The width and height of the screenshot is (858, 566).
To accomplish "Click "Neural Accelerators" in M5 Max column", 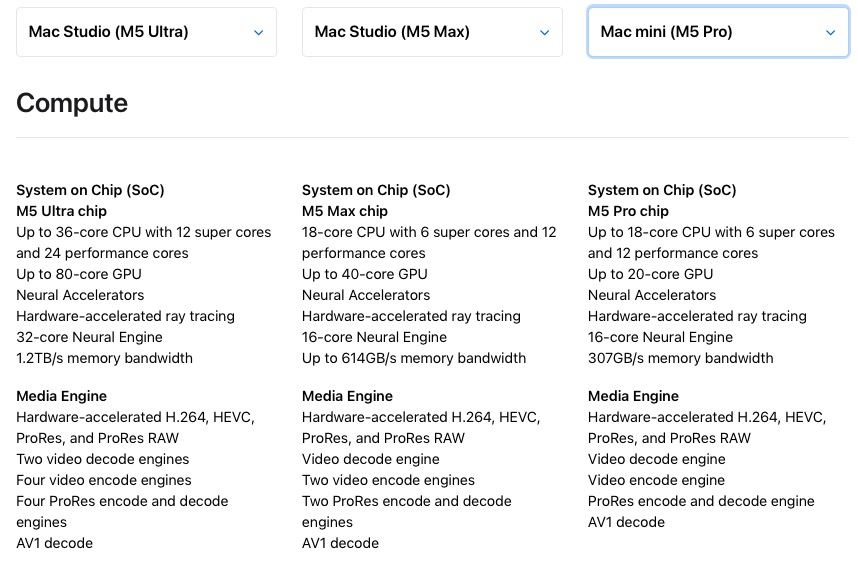I will 366,296.
